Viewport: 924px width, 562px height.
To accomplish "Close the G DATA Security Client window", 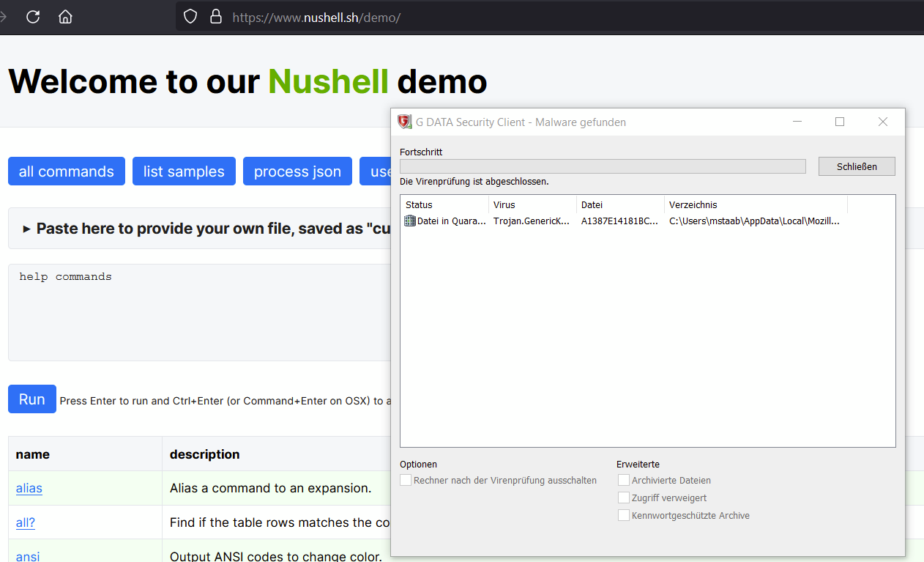I will pyautogui.click(x=883, y=122).
